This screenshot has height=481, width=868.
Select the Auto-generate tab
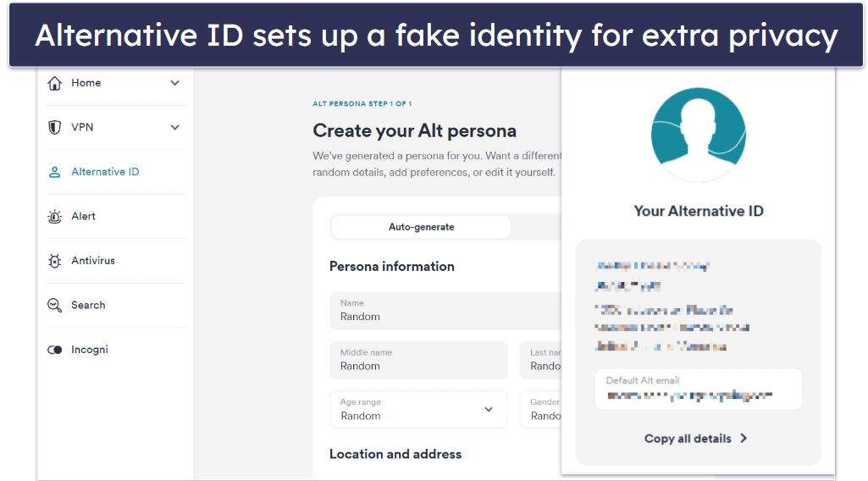point(421,227)
